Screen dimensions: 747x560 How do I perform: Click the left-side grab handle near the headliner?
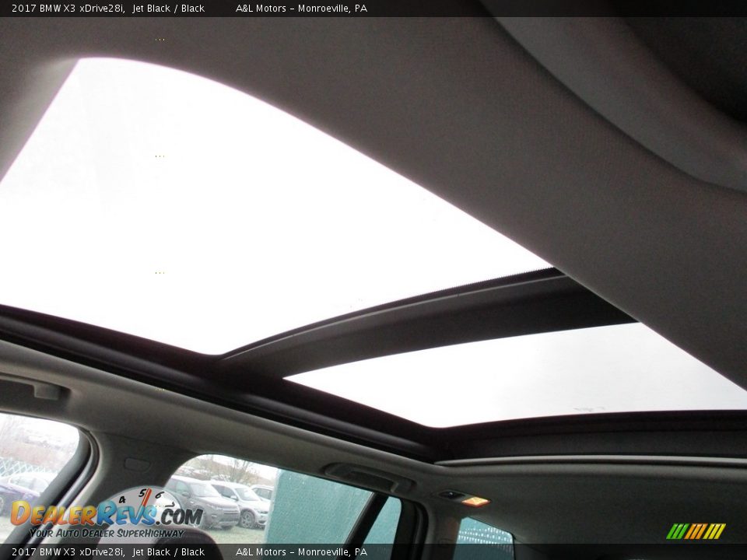(30, 387)
